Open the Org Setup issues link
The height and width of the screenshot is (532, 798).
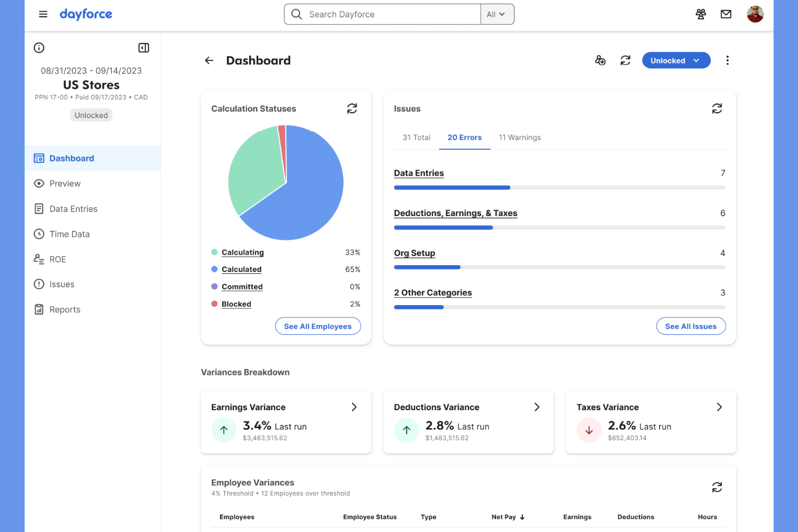pos(415,253)
